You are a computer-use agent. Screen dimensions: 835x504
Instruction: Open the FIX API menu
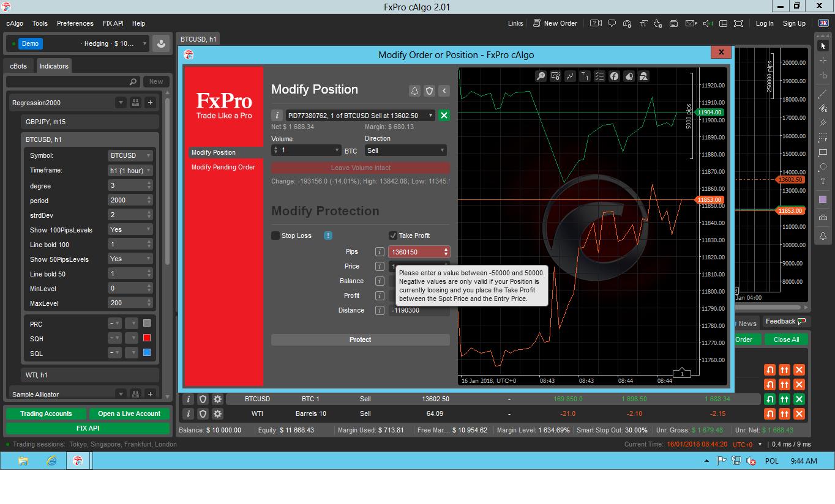tap(113, 23)
